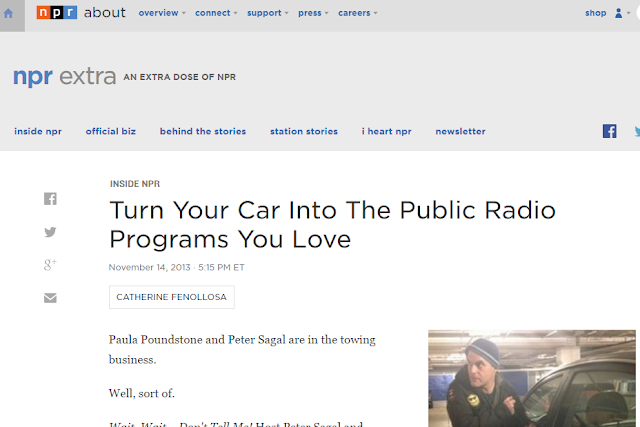
Task: Click author Catherine Fenollosa button
Action: 171,297
